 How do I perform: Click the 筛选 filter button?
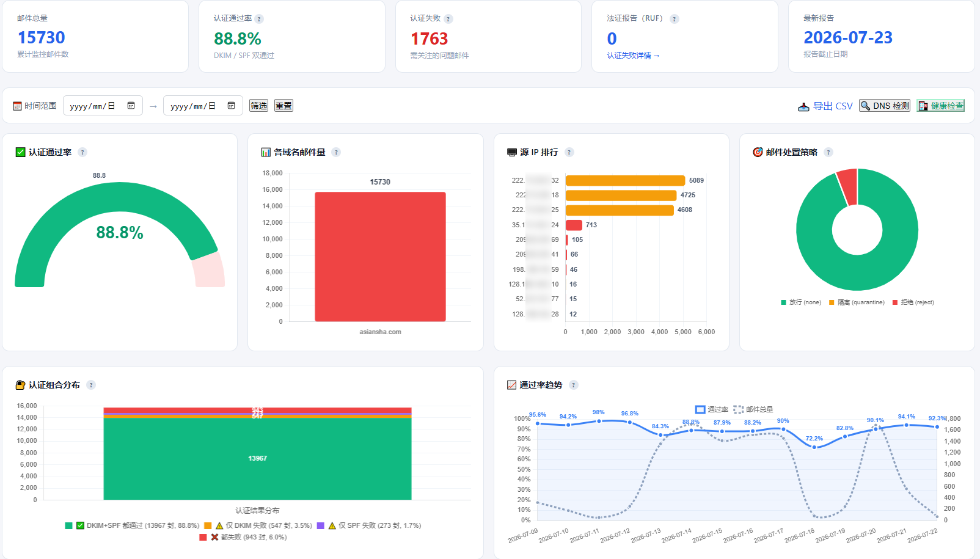(x=259, y=106)
